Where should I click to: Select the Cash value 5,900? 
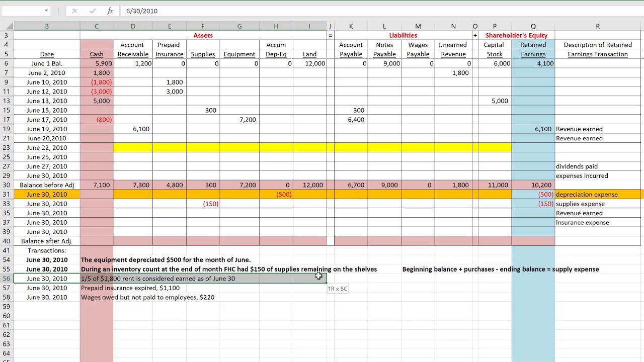(97, 63)
